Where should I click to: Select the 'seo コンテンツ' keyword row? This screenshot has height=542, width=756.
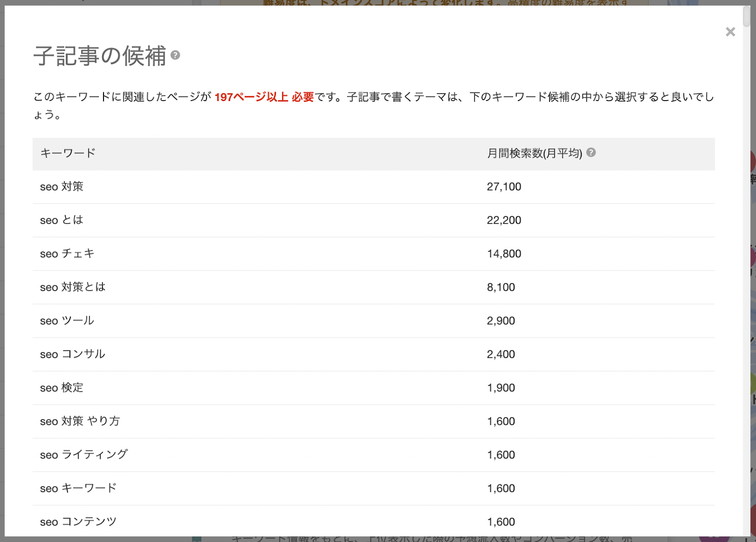click(x=374, y=522)
